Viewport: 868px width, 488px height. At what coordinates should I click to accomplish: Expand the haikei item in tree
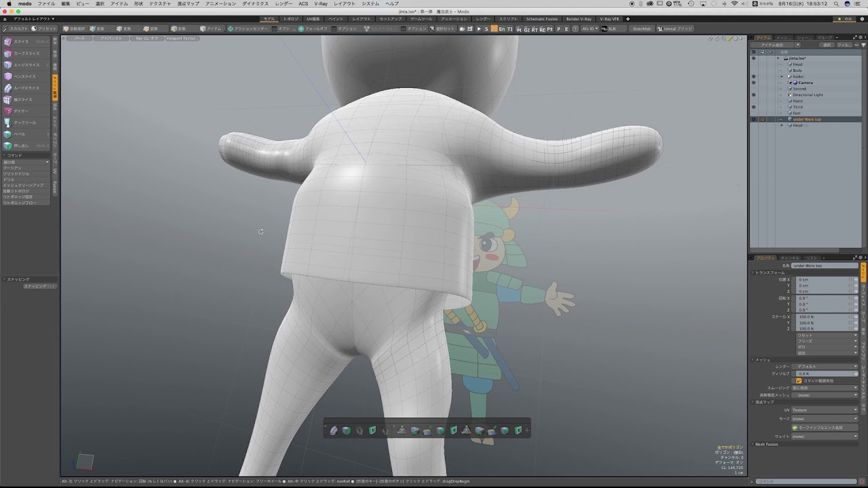click(x=782, y=77)
